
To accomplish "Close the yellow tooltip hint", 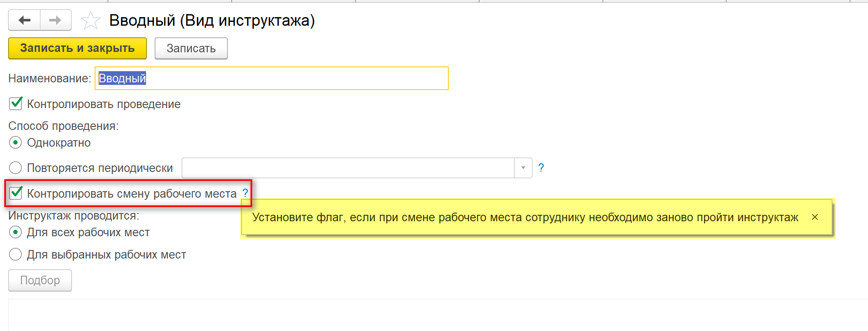I will 814,217.
